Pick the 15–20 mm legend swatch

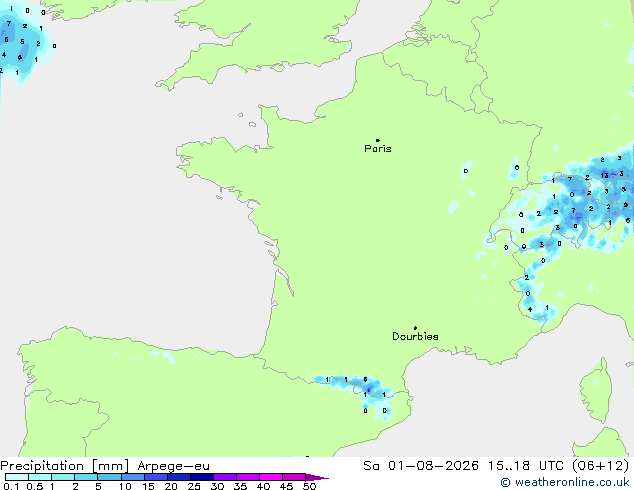coord(155,477)
